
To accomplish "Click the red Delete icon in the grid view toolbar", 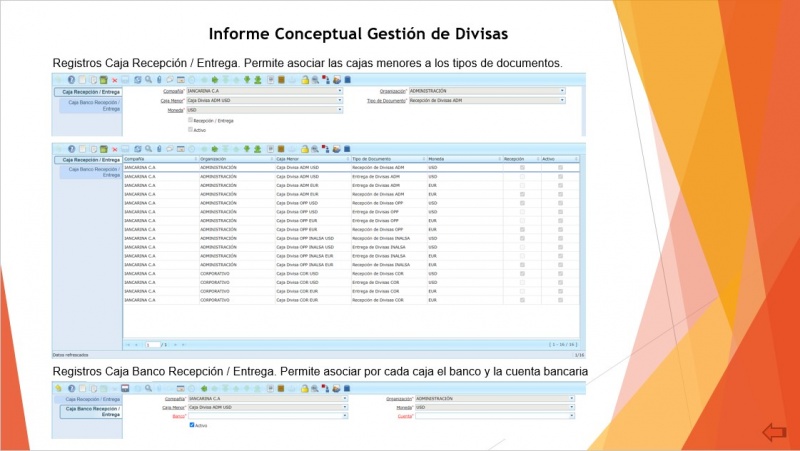I will (114, 148).
